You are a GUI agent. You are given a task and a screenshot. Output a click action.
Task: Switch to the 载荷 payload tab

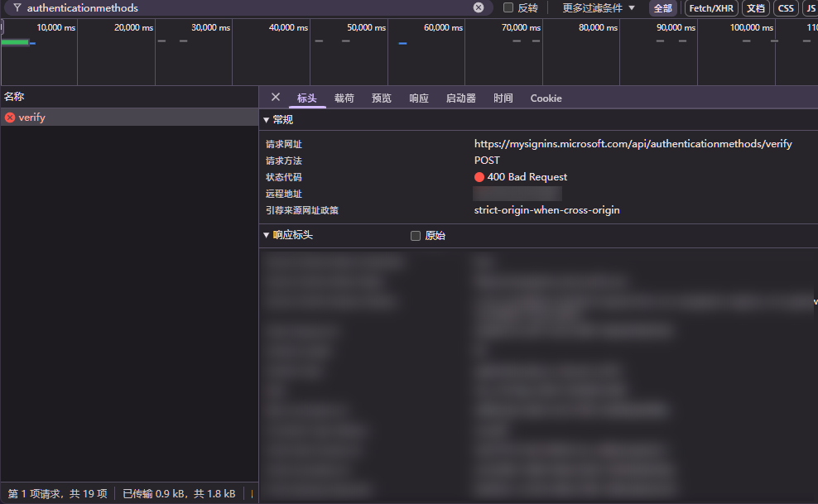coord(344,98)
